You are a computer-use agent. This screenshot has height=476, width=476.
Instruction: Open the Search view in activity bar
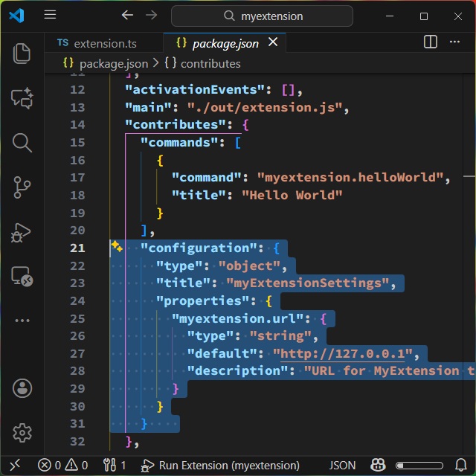point(22,142)
